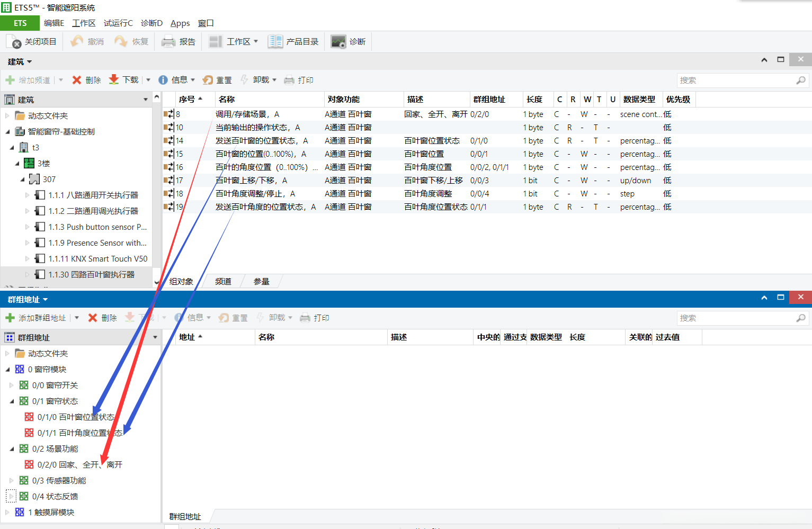This screenshot has height=529, width=812.
Task: Select the 1 触摸屏模块 main group
Action: click(x=51, y=512)
